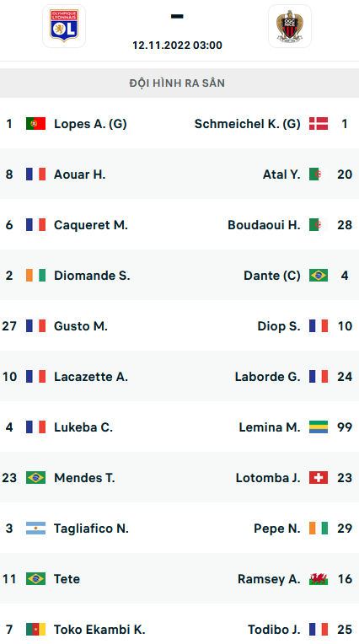Click the ĐỘI HÌNH RA SÂN header
The image size is (359, 644).
177,83
